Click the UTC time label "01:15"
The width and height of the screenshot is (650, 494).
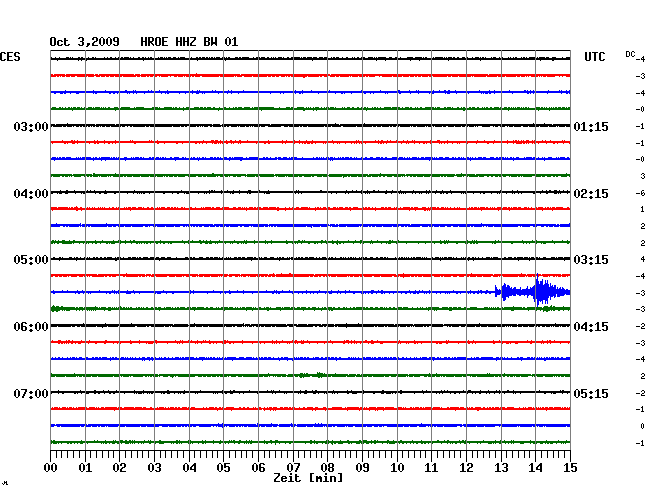click(x=591, y=126)
